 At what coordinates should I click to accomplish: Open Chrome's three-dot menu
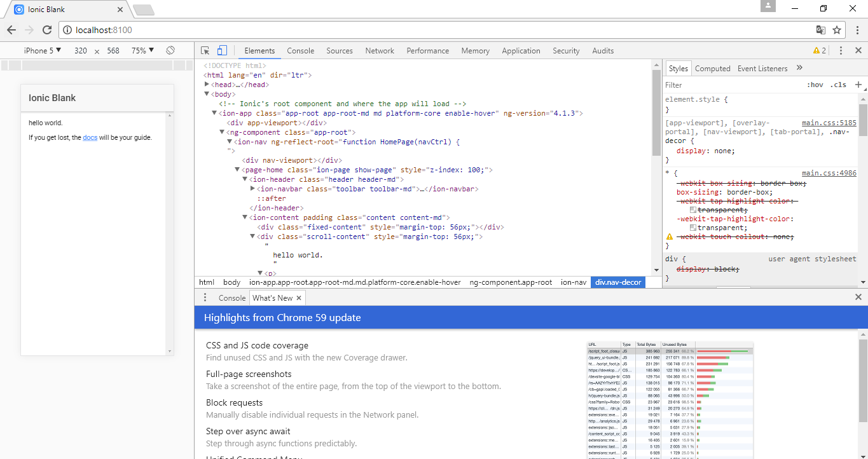tap(856, 30)
